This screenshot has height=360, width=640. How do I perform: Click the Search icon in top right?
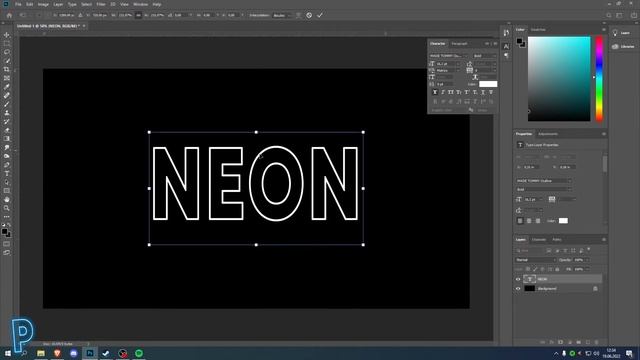click(609, 15)
